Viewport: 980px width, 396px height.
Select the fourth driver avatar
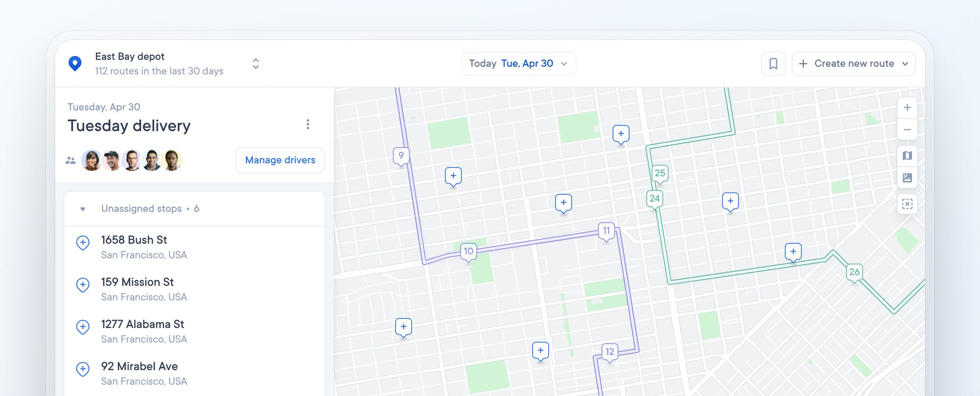point(152,160)
